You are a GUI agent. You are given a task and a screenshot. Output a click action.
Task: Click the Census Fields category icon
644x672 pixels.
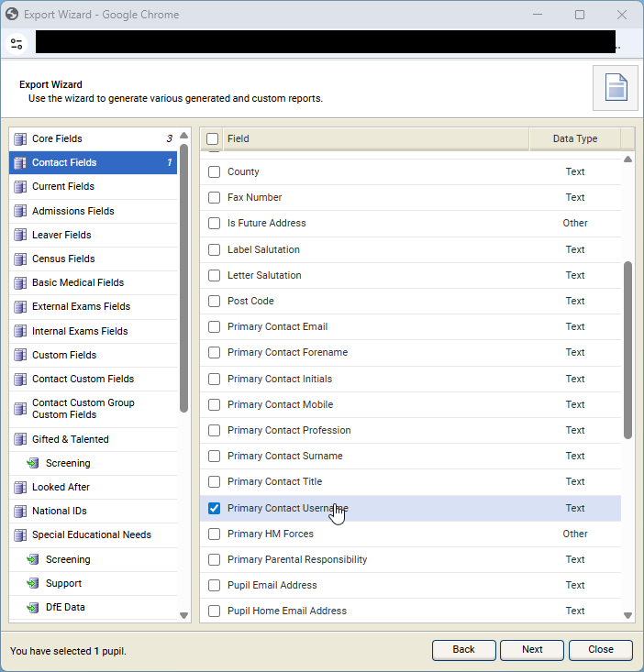(x=20, y=259)
